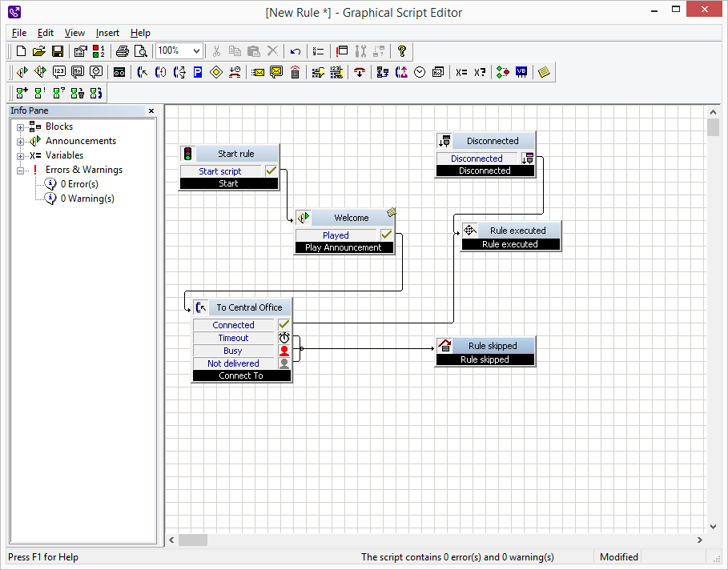Open the Insert menu
The image size is (728, 570).
pyautogui.click(x=107, y=33)
